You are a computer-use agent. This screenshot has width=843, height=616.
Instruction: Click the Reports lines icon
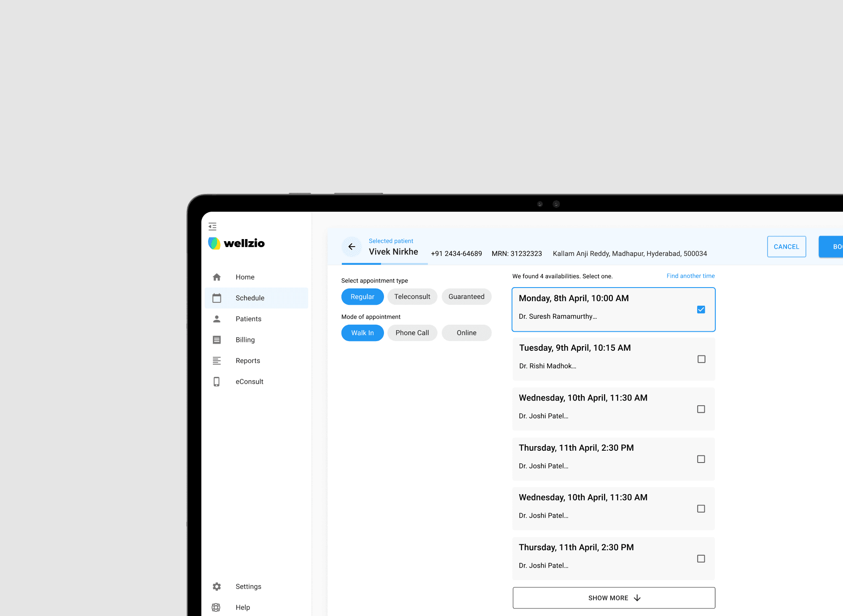click(217, 360)
